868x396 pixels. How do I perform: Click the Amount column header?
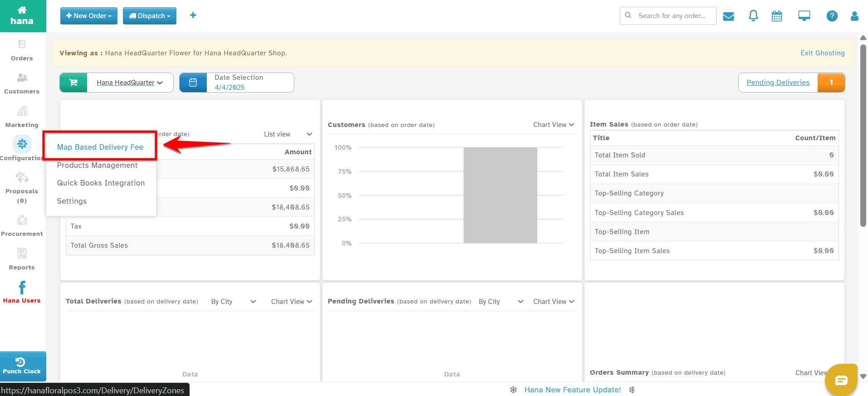298,152
